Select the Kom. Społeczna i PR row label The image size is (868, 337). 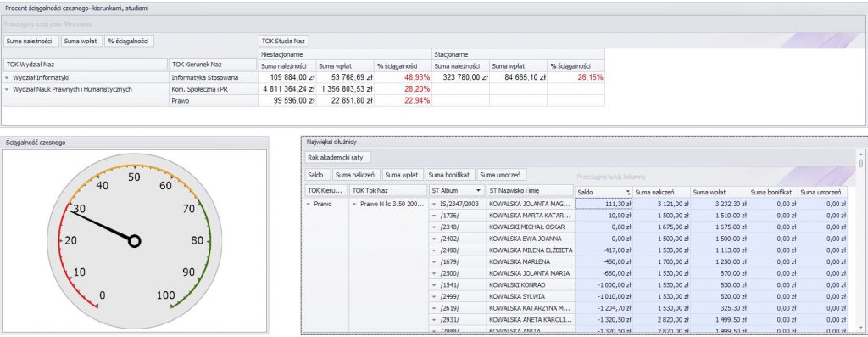(x=213, y=89)
